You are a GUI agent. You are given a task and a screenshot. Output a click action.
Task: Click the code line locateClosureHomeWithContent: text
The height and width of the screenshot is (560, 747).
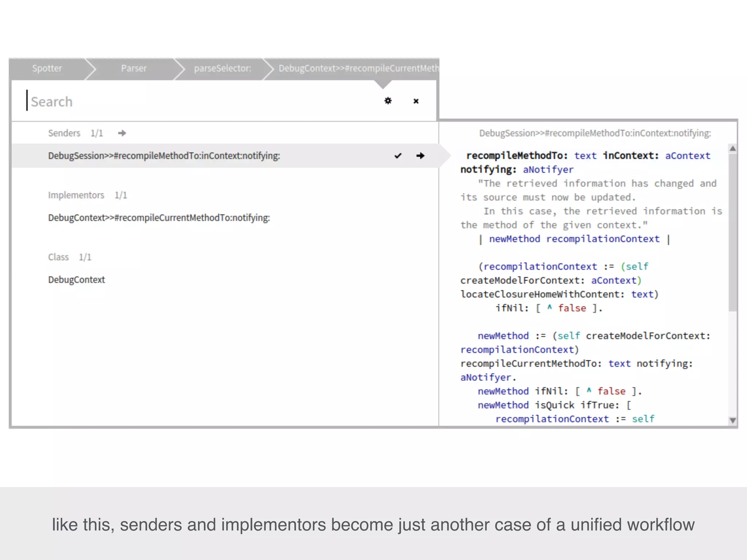coord(559,294)
